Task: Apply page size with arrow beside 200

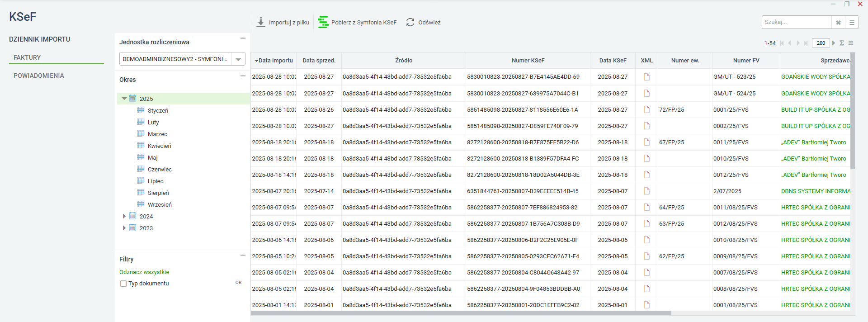Action: tap(834, 43)
